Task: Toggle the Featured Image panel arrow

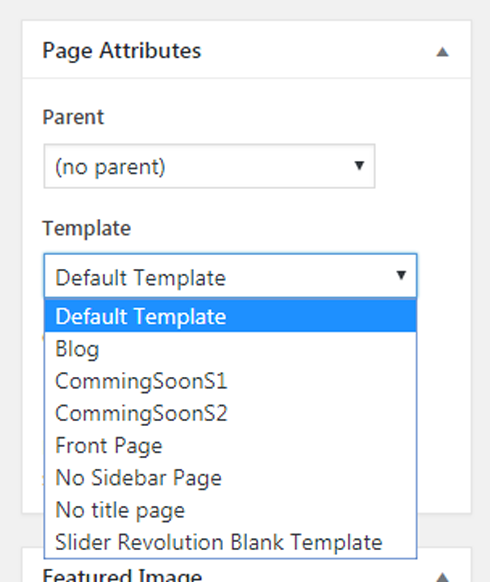Action: 442,578
